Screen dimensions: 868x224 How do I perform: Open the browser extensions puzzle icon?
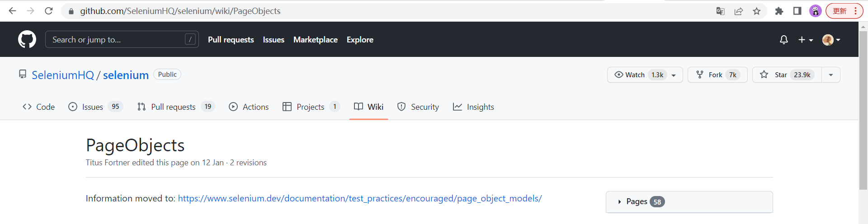tap(779, 11)
